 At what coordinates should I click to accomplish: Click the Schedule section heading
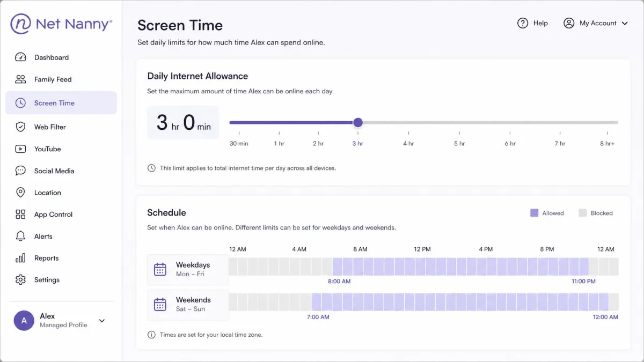tap(166, 213)
